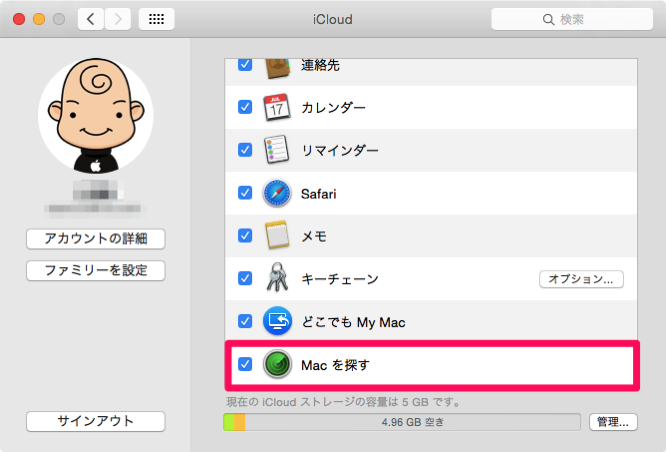Click the green segment of storage bar
The height and width of the screenshot is (452, 666).
[229, 422]
